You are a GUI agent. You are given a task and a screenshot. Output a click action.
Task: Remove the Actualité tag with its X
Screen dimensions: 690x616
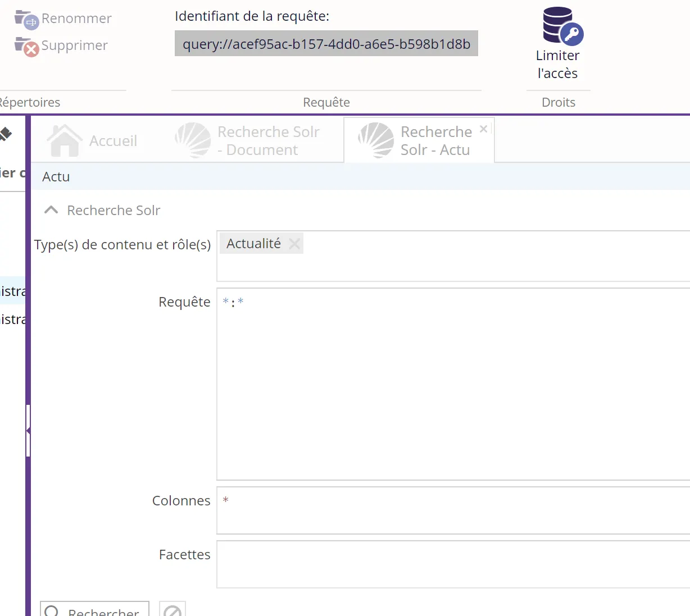tap(294, 244)
